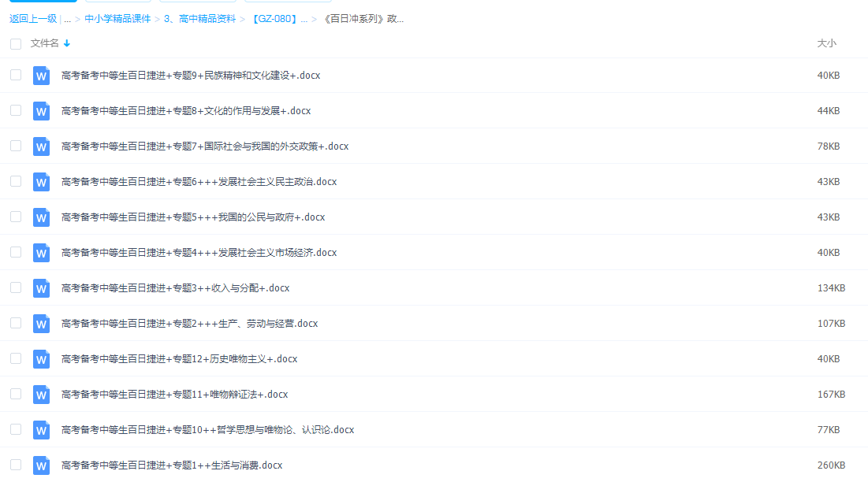868x482 pixels.
Task: Click Word icon beside 专题8 文化的作用与发展
Action: pos(41,111)
